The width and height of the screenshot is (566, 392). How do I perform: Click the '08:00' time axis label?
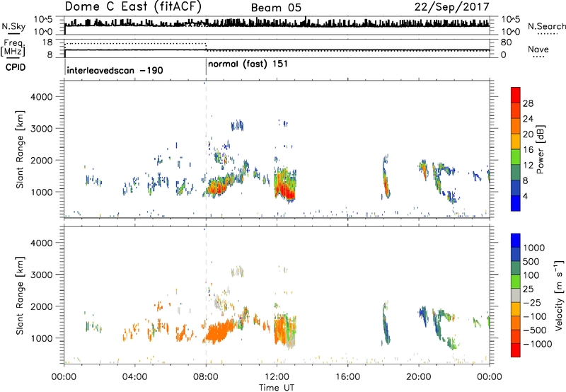(x=205, y=377)
